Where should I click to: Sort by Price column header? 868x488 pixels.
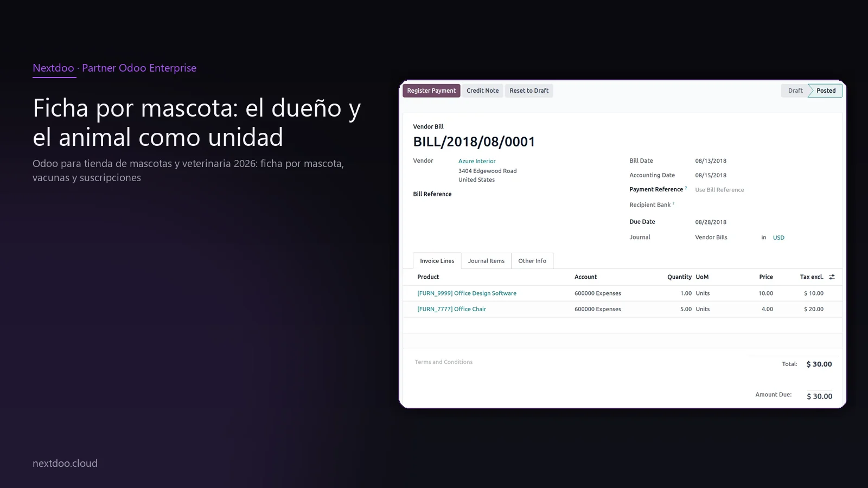766,277
